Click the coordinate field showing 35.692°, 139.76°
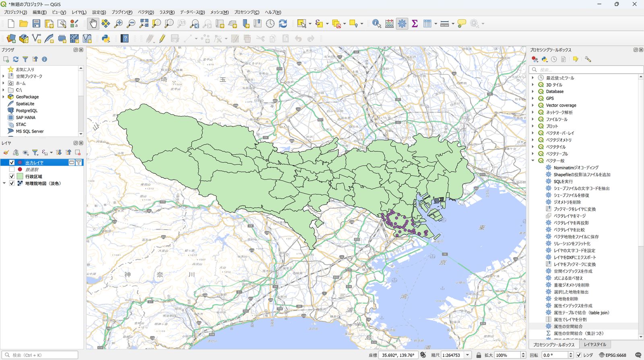644x360 pixels. [x=397, y=355]
